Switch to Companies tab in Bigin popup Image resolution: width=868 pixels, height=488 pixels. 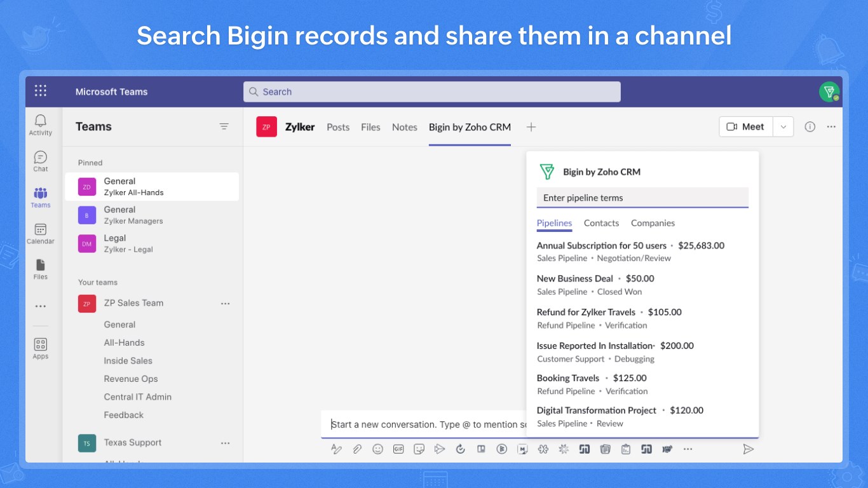click(653, 223)
